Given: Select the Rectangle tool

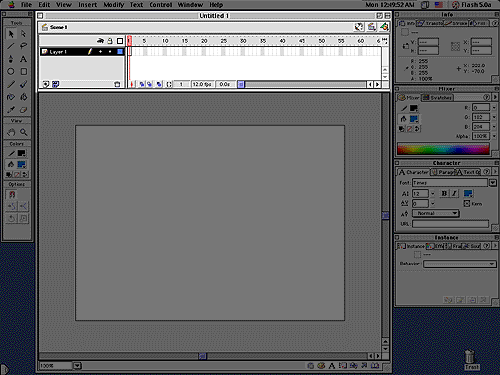Looking at the screenshot, I should (x=23, y=71).
